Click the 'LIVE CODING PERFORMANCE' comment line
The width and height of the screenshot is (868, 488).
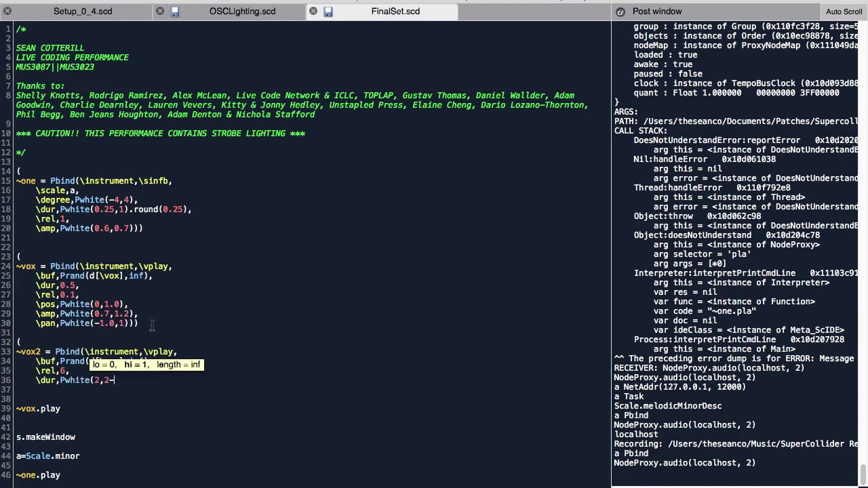pos(73,58)
